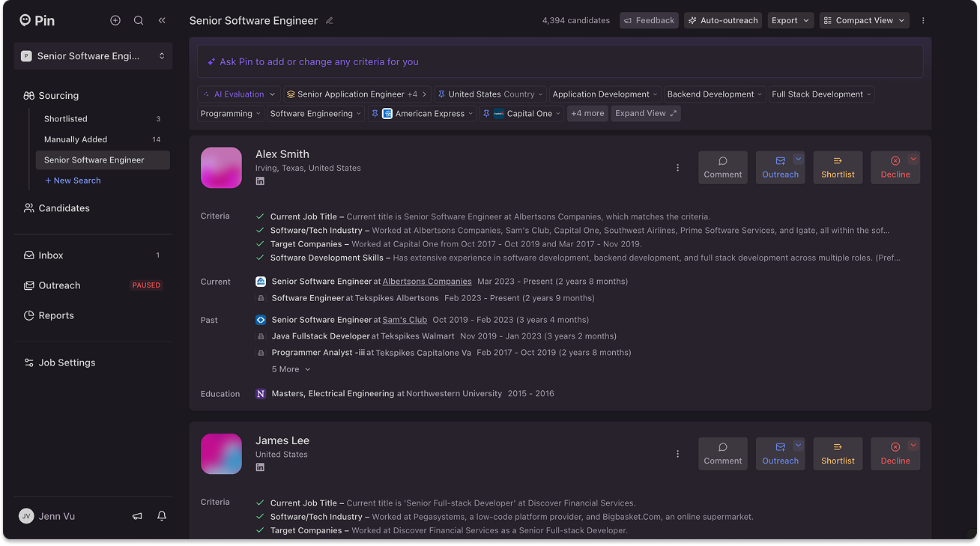Go to the Inbox section
Viewport: 980px width, 546px height.
click(x=51, y=255)
